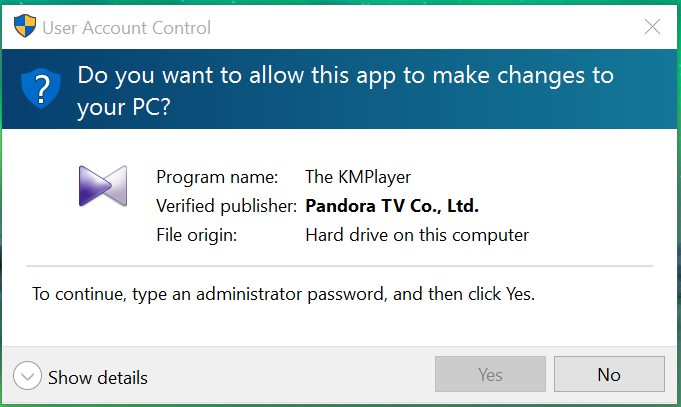Click the Do you want to allow heading
Viewport: 681px width, 407px height.
point(345,91)
